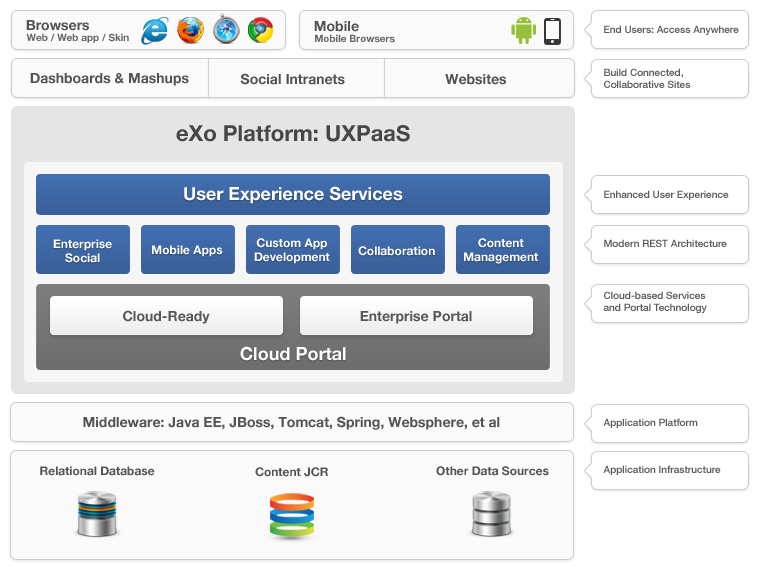Click the User Experience Services bar
This screenshot has height=571, width=759.
293,194
